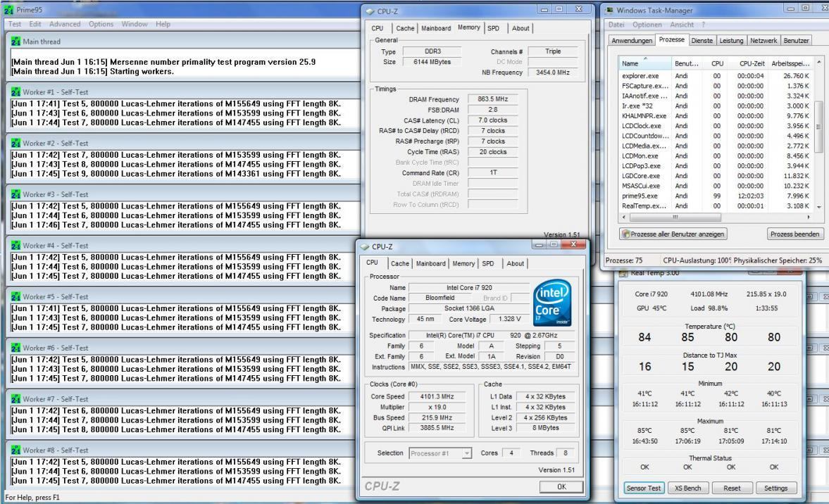Open Cache tab in lower CPU-Z window

[399, 264]
